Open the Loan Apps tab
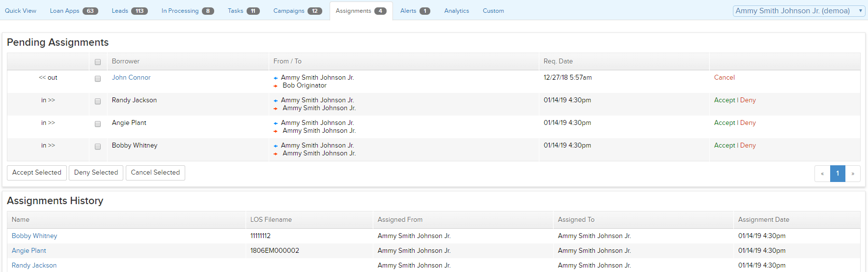This screenshot has height=272, width=868. pos(73,11)
